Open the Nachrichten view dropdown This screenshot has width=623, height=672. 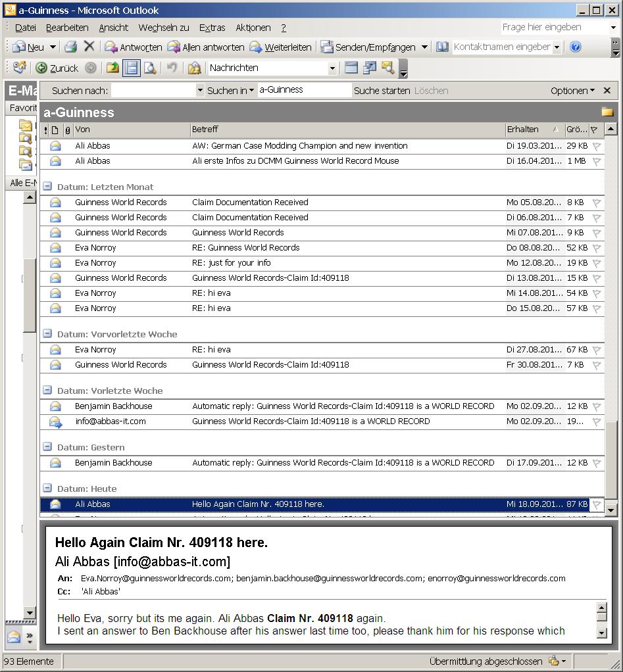[332, 68]
